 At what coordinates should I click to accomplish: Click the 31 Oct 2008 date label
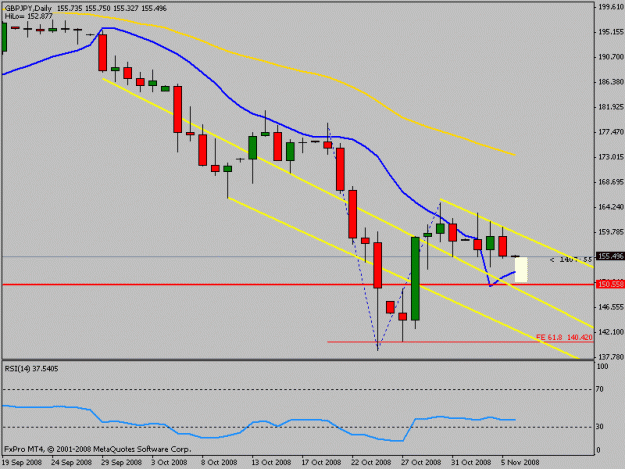tap(471, 463)
